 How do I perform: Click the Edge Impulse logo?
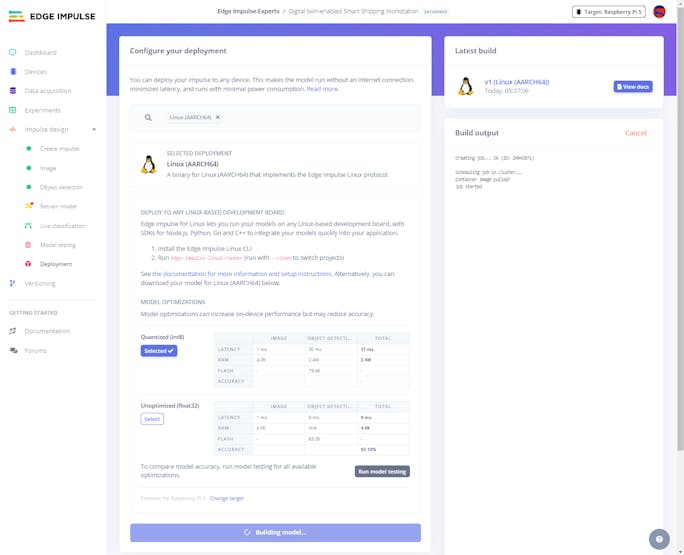tap(51, 17)
